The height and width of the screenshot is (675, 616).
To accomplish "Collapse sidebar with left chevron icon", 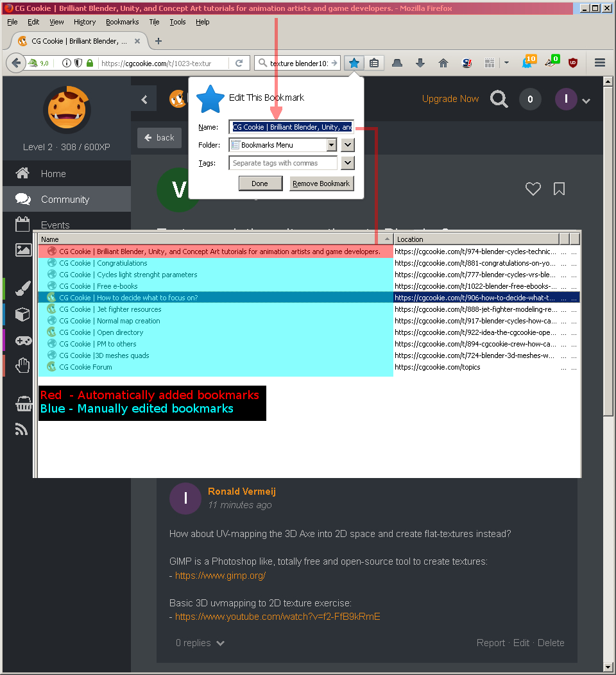I will [x=144, y=99].
